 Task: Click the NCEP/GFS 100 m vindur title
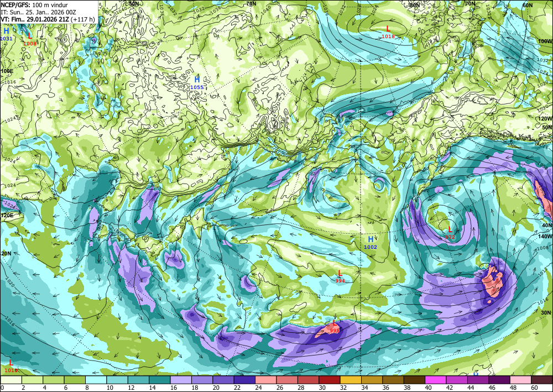34,4
